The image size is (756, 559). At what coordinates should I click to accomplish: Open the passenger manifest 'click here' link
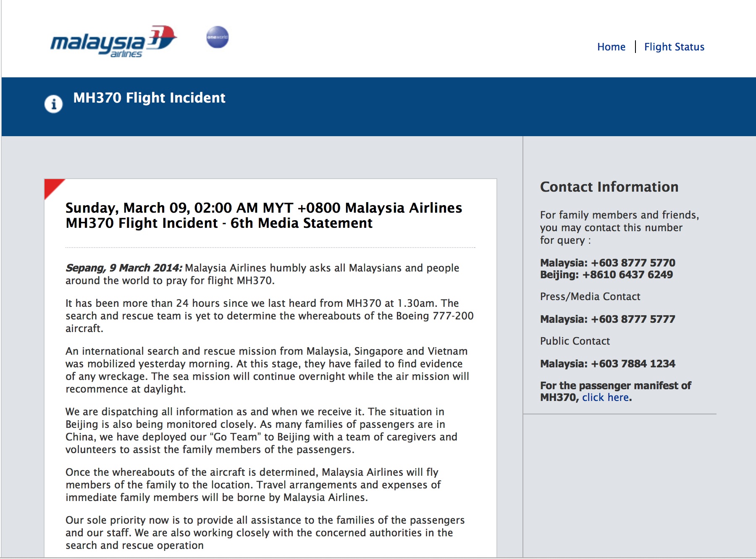[605, 398]
